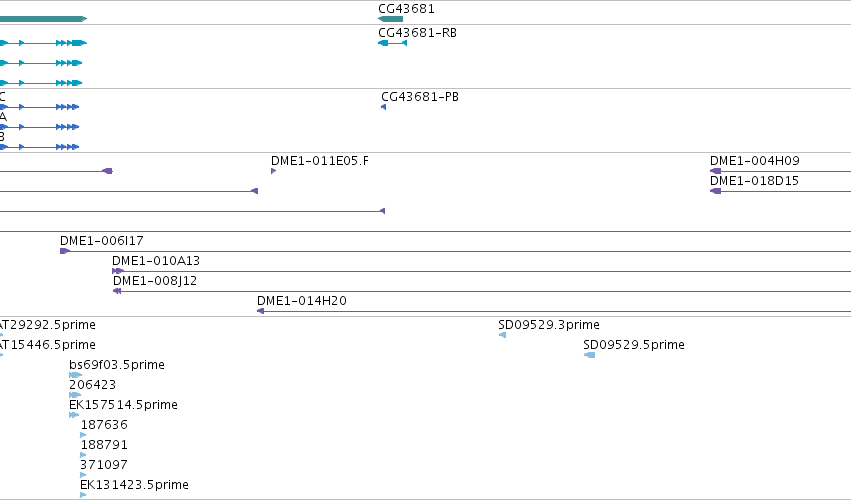Click the DME1-008J12 label

(155, 281)
